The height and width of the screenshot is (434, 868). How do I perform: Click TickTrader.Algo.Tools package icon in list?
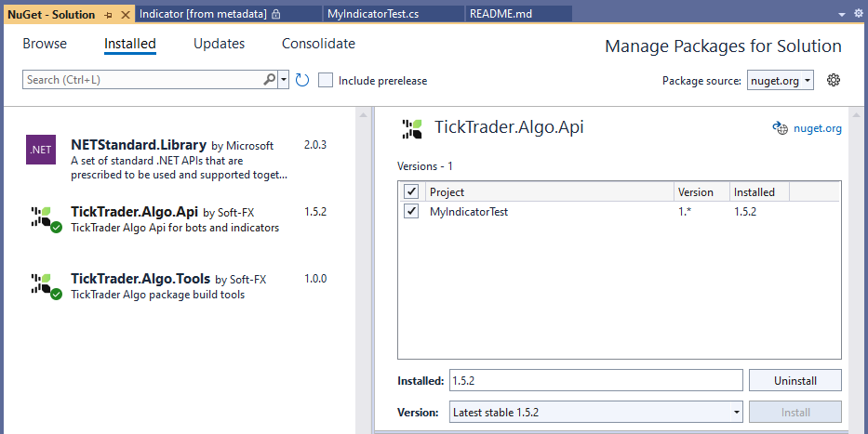[46, 286]
